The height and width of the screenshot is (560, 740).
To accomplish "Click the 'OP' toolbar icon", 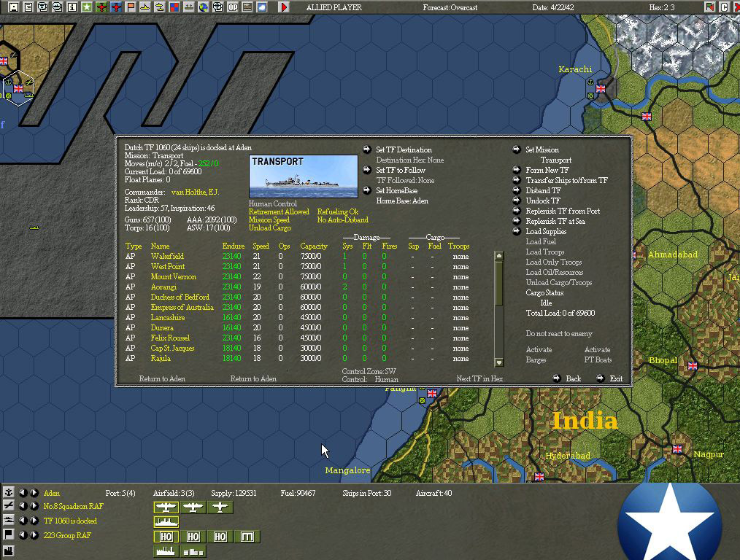I will (233, 7).
